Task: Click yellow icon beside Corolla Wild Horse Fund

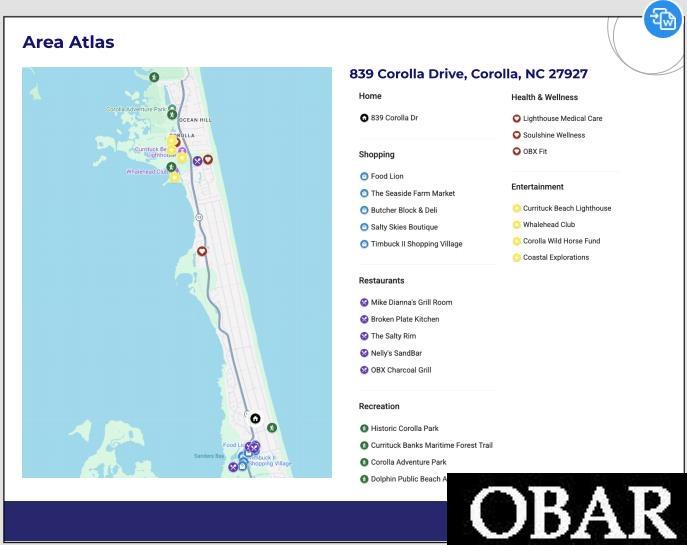Action: (x=516, y=241)
